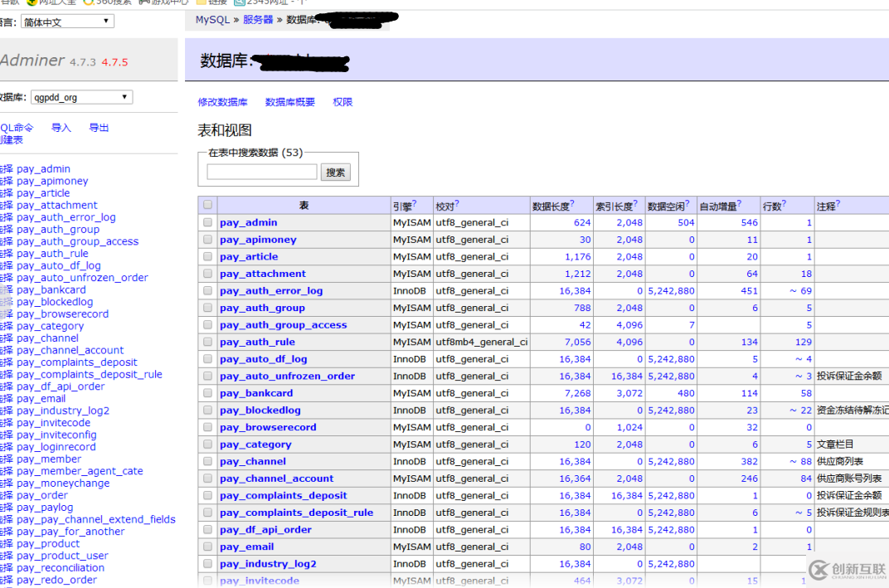The height and width of the screenshot is (588, 889).
Task: Open pay_auth_group_access table in main list
Action: coord(284,325)
